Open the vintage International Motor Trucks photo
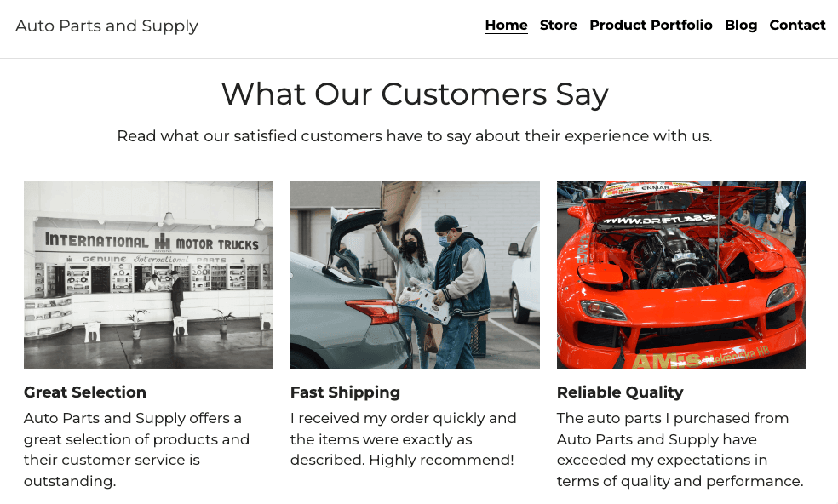838x504 pixels. click(148, 274)
